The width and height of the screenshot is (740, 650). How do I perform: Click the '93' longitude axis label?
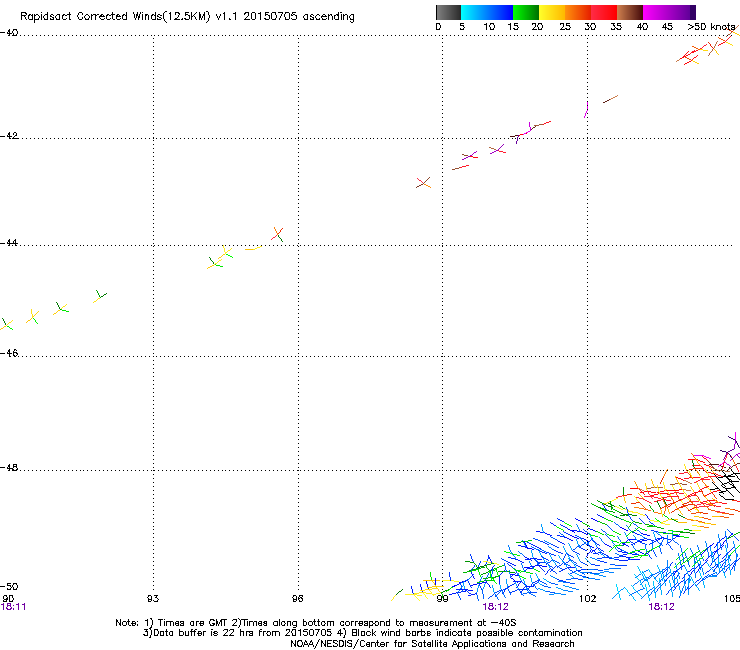click(x=153, y=599)
